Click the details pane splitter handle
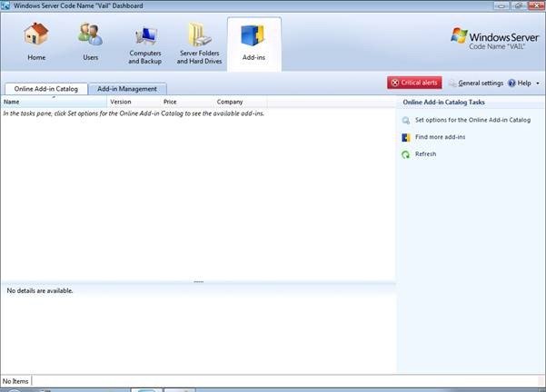 pos(198,281)
